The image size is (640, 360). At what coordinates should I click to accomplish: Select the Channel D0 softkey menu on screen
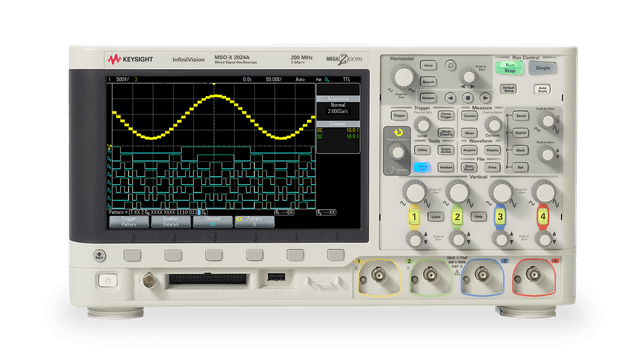213,222
